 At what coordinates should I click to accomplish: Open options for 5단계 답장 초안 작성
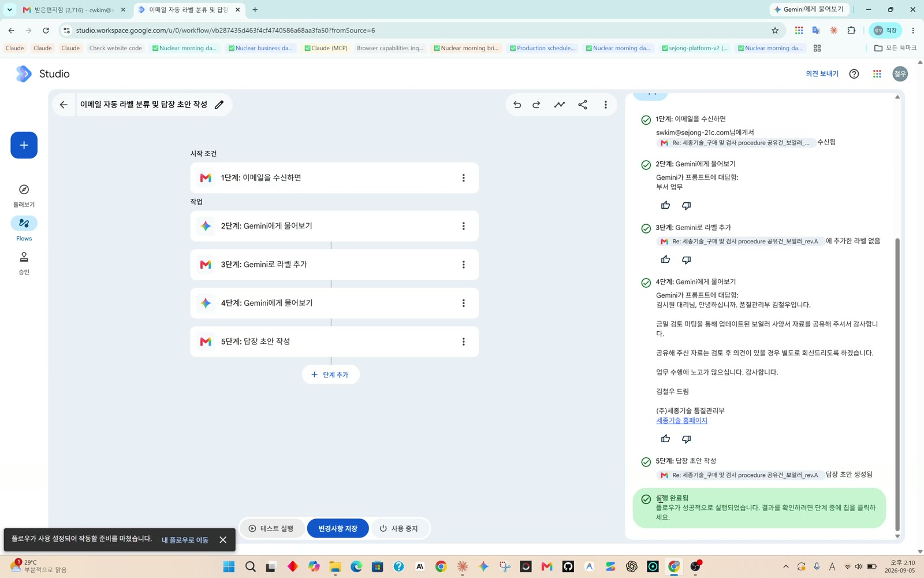463,342
